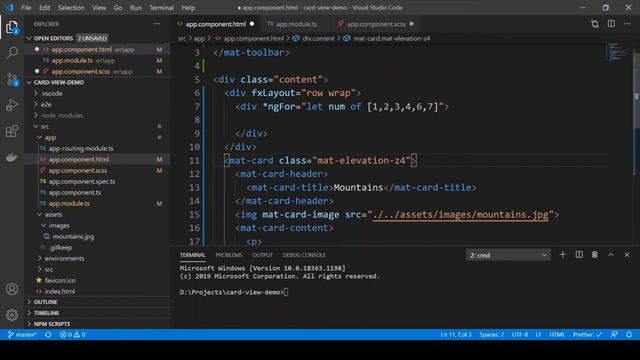Maximize terminal panel with up chevron
The width and height of the screenshot is (640, 360).
pos(611,255)
